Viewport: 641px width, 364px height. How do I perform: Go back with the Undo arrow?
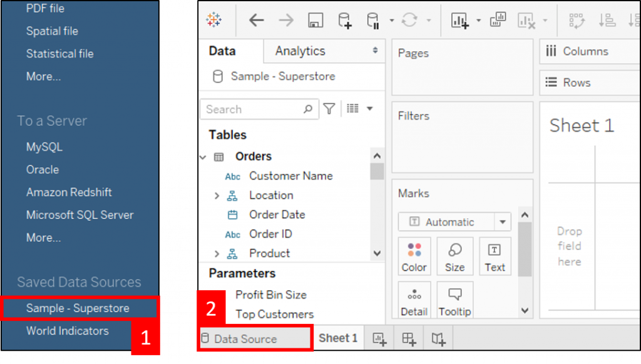click(256, 20)
